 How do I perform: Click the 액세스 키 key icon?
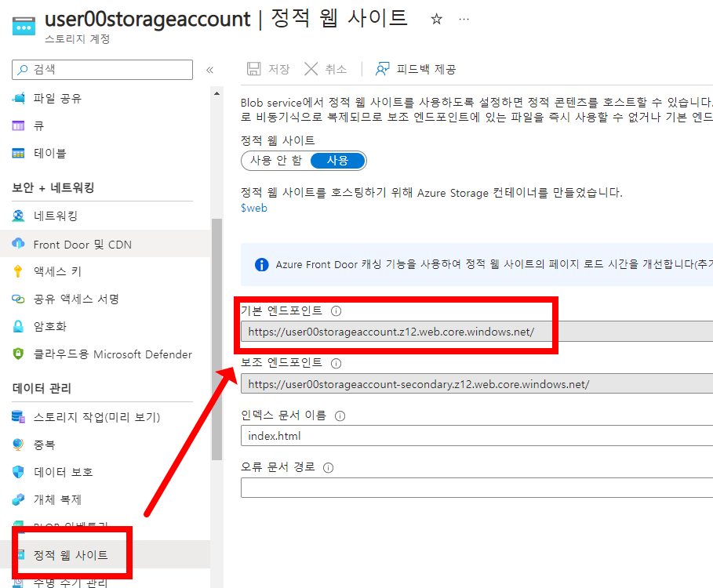[18, 271]
